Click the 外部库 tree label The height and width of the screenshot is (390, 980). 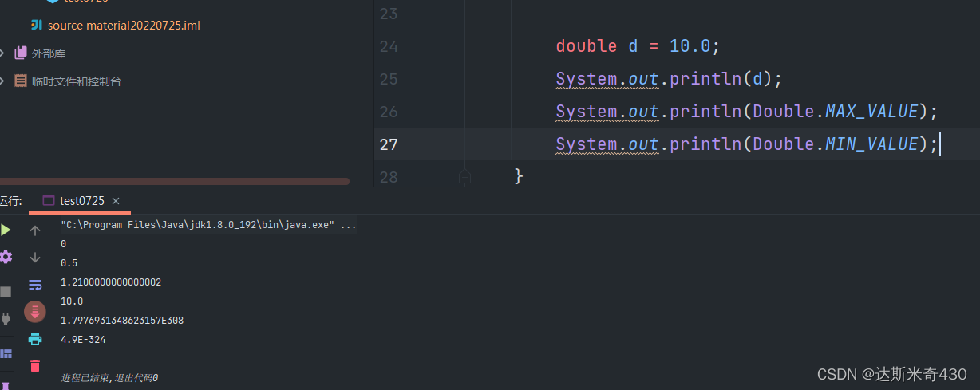(x=49, y=53)
